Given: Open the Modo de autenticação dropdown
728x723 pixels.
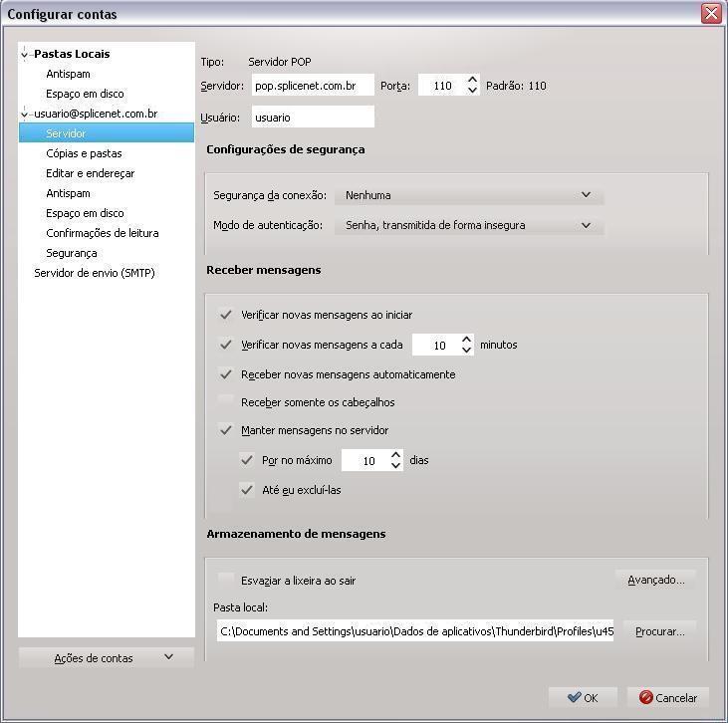Looking at the screenshot, I should (x=469, y=225).
